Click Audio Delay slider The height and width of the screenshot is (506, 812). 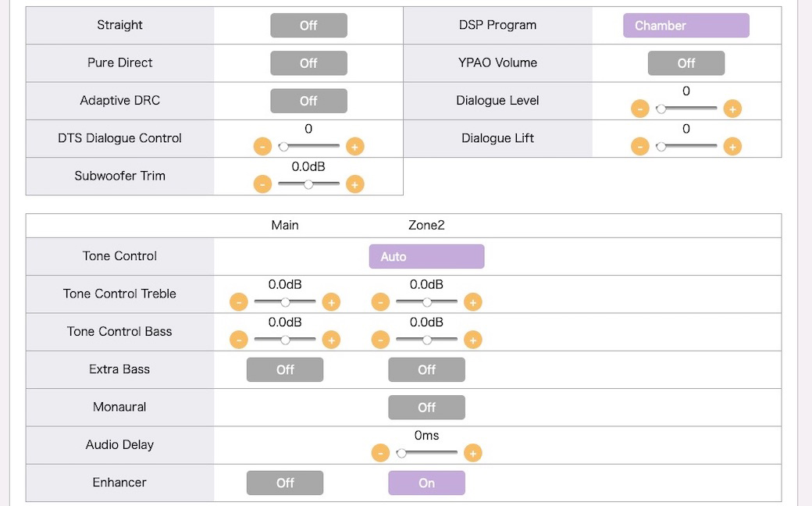point(427,453)
